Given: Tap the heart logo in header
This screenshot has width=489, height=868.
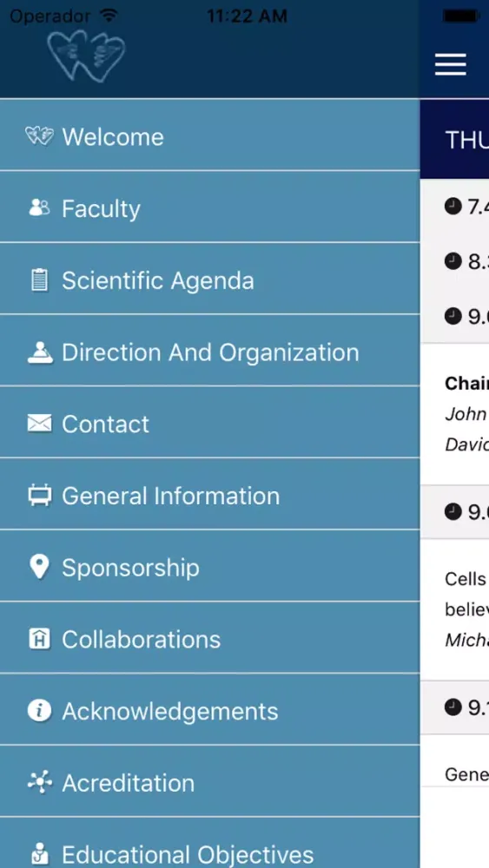Looking at the screenshot, I should pyautogui.click(x=87, y=56).
